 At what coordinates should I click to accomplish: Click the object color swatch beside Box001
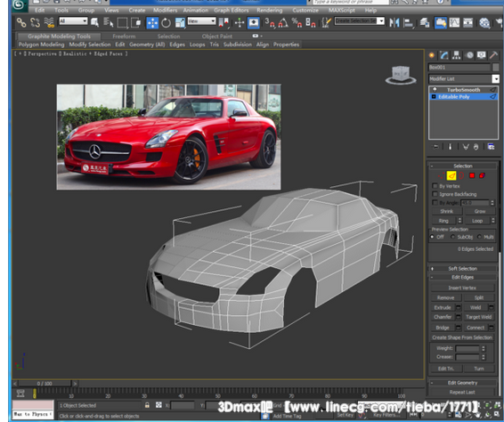[496, 67]
